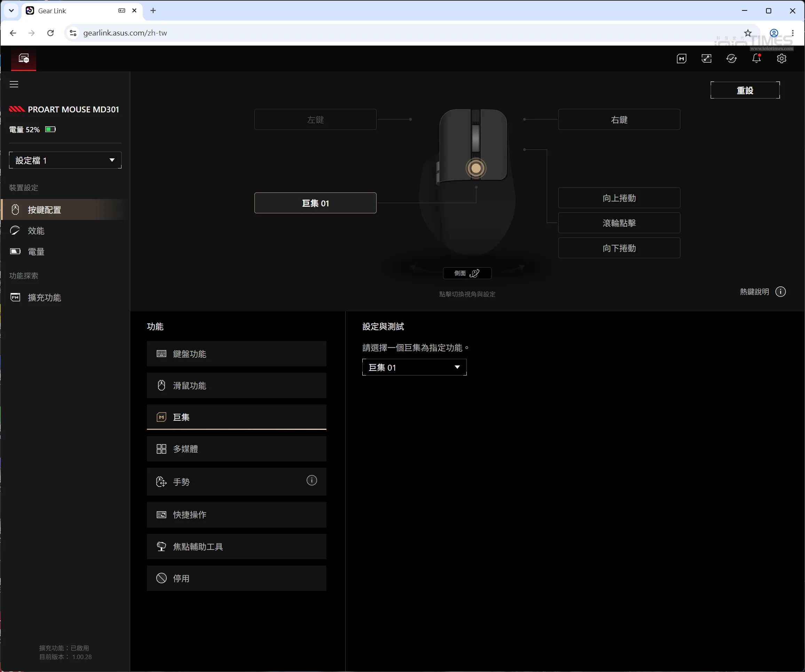Viewport: 805px width, 672px height.
Task: Expand the 設定檔 1 profile dropdown
Action: pos(65,160)
